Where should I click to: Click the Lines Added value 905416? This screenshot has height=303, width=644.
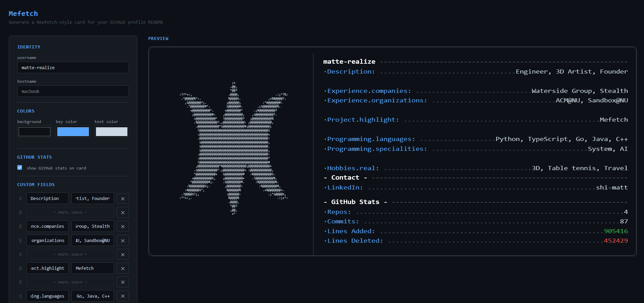(616, 231)
